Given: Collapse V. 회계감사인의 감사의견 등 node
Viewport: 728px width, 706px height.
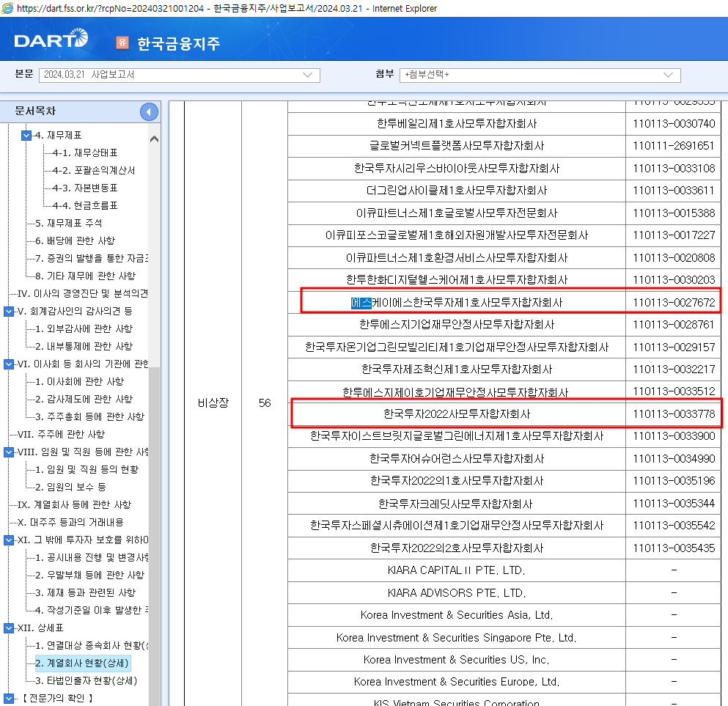Looking at the screenshot, I should click(9, 311).
